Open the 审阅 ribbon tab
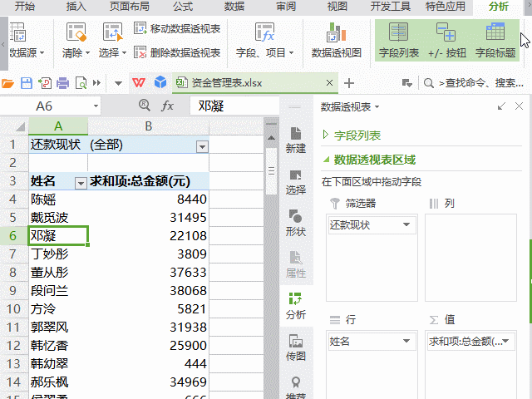 pos(286,7)
